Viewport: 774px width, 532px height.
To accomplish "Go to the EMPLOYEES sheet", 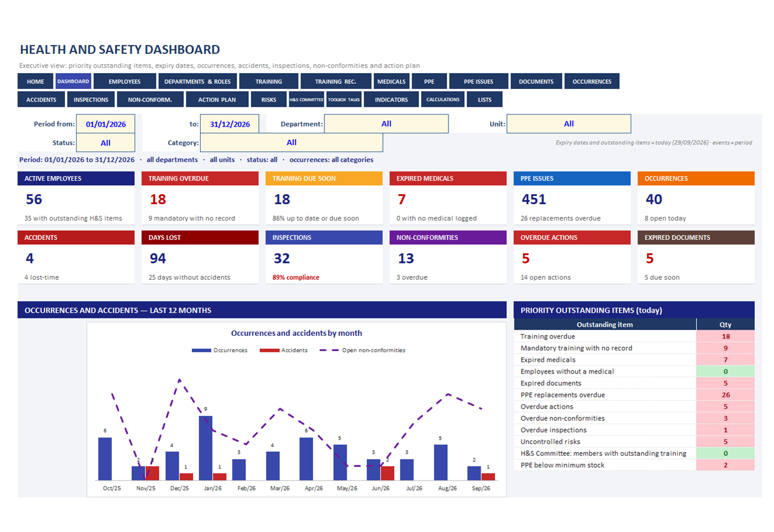I will [125, 81].
